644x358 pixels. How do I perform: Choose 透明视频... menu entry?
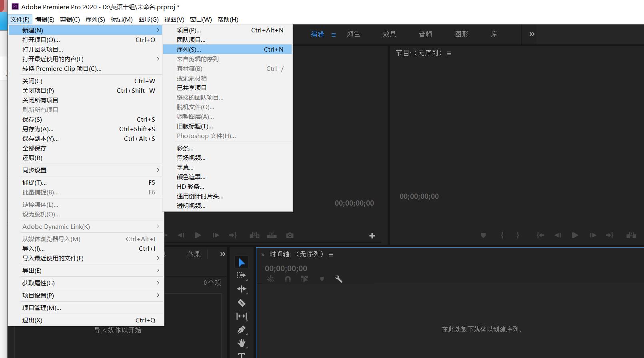pyautogui.click(x=227, y=206)
